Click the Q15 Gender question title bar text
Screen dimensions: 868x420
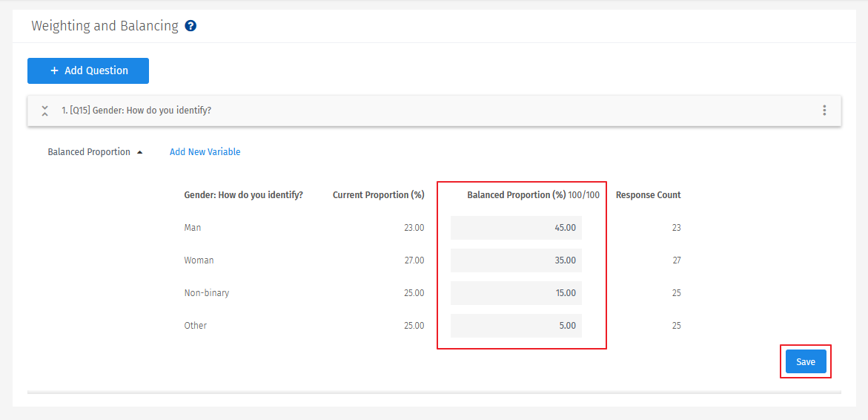click(x=136, y=111)
